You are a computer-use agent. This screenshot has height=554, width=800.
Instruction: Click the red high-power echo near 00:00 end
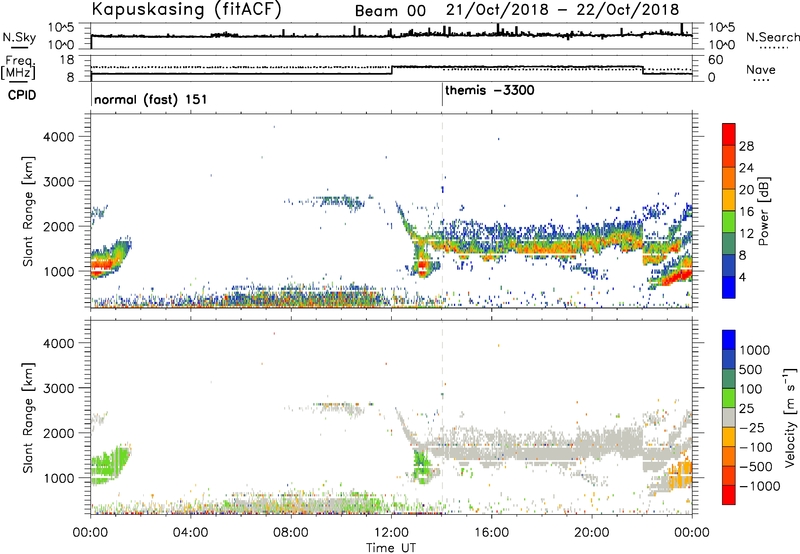pos(677,277)
